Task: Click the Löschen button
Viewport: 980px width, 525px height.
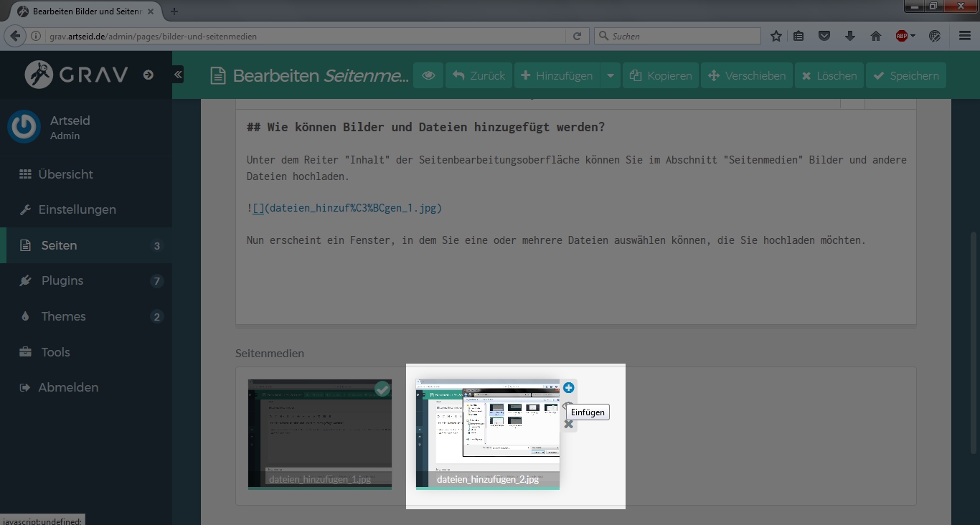Action: click(829, 75)
